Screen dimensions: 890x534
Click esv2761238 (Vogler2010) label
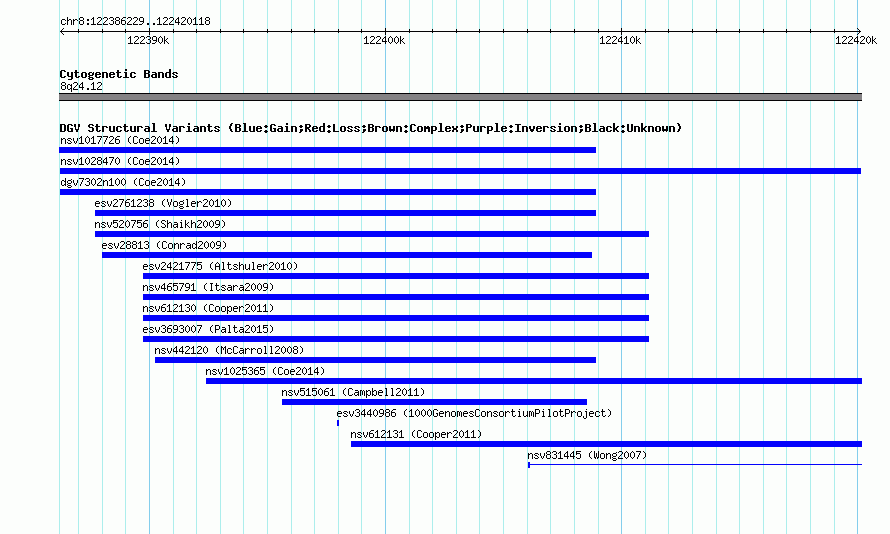(163, 203)
